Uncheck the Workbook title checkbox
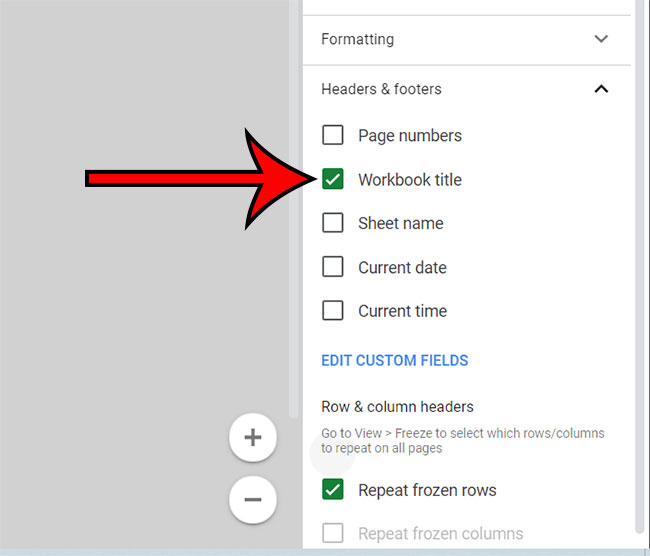This screenshot has height=556, width=650. [x=332, y=179]
